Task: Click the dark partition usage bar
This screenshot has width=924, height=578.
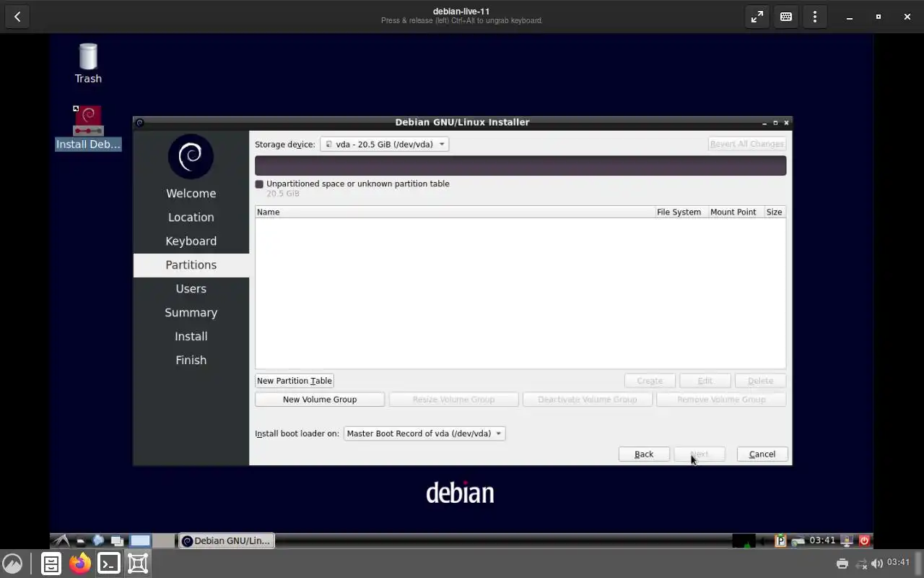Action: pos(520,165)
